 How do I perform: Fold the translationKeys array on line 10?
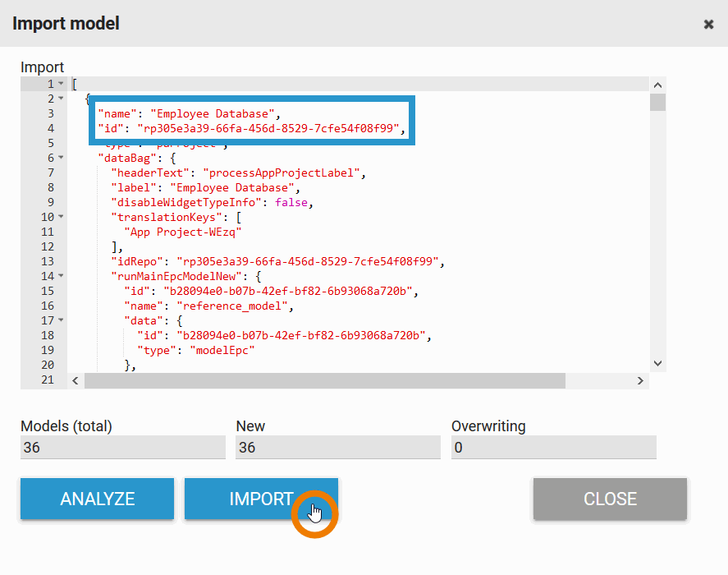point(61,217)
